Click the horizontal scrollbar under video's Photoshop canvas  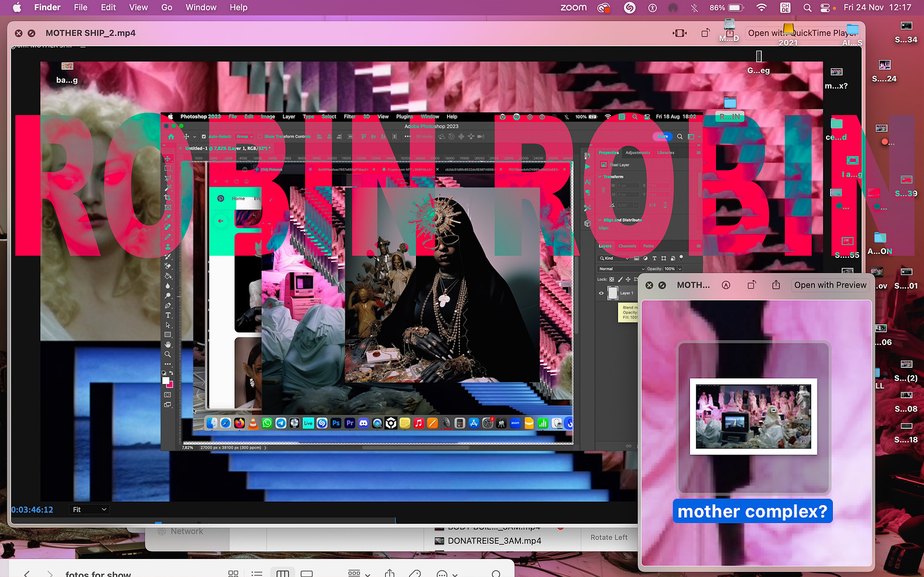pyautogui.click(x=416, y=447)
